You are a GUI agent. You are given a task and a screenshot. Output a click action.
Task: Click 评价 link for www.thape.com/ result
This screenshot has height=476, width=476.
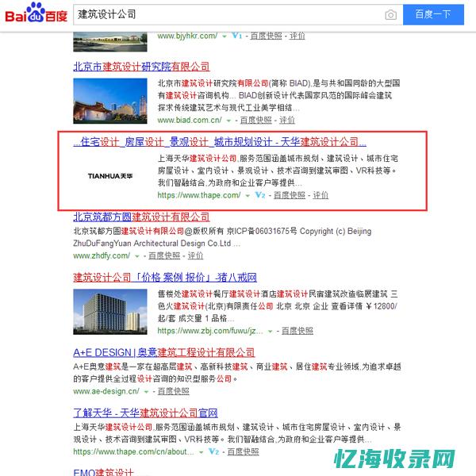pos(321,195)
